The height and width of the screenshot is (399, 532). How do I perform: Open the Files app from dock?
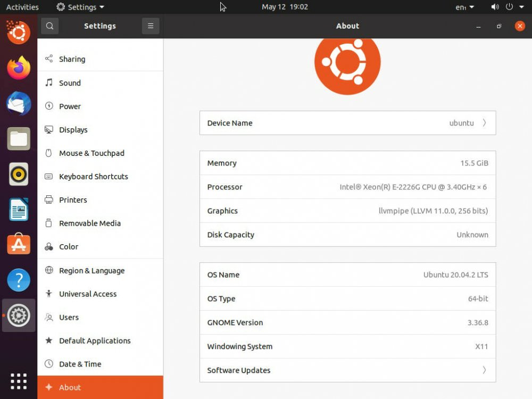[x=19, y=139]
